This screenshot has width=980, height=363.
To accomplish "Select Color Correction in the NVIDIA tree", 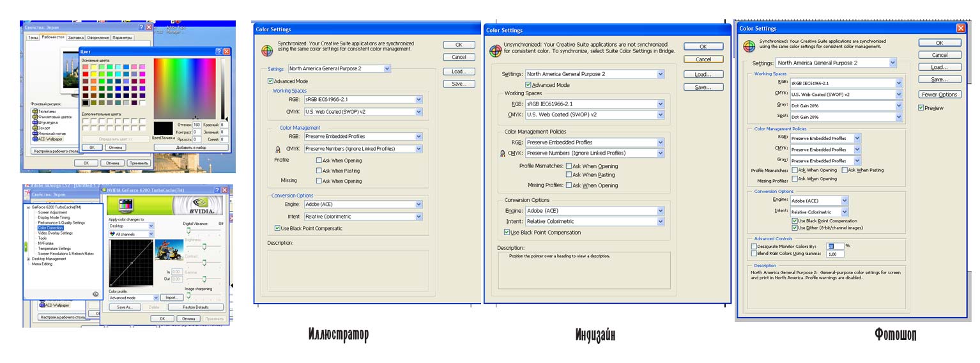I will coord(50,228).
